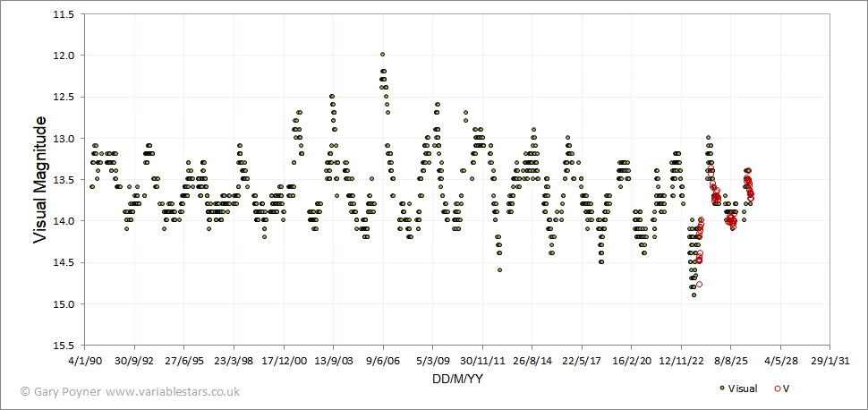Click the y-axis label 14.5
Viewport: 868px width, 410px height.
(x=64, y=263)
